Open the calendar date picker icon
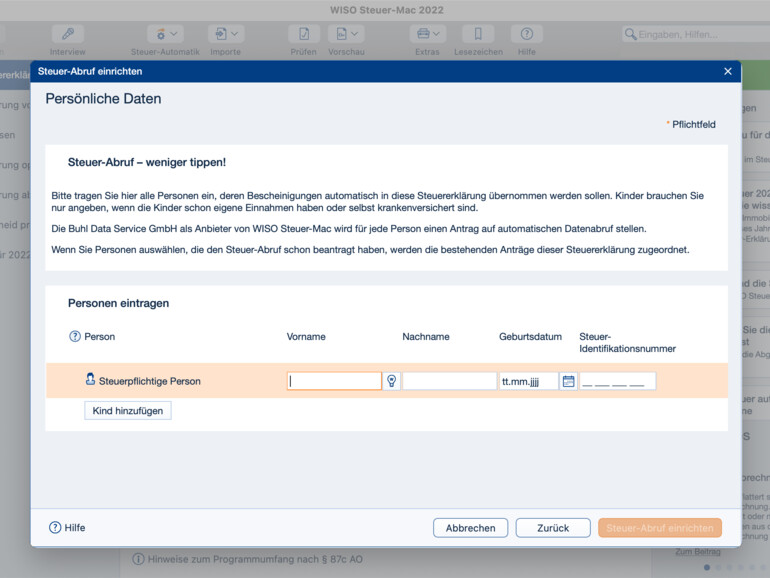The image size is (770, 578). click(x=568, y=381)
